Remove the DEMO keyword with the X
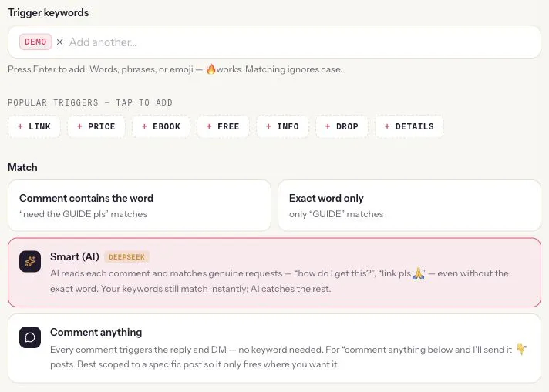Viewport: 549px width, 392px height. [x=60, y=42]
